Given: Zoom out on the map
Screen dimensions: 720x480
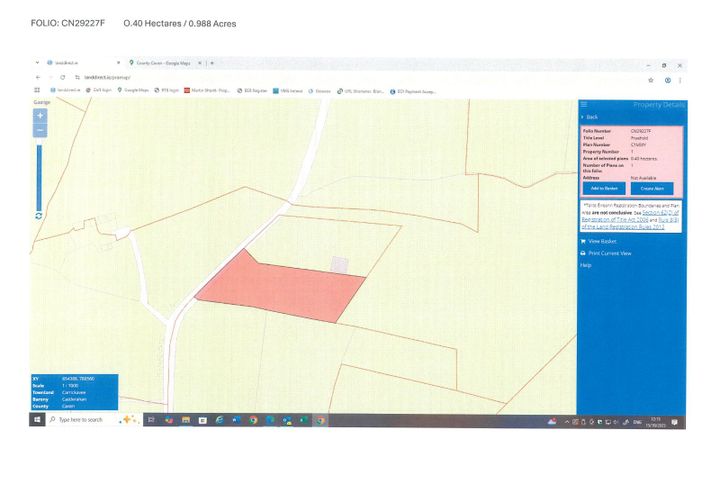Looking at the screenshot, I should click(41, 131).
